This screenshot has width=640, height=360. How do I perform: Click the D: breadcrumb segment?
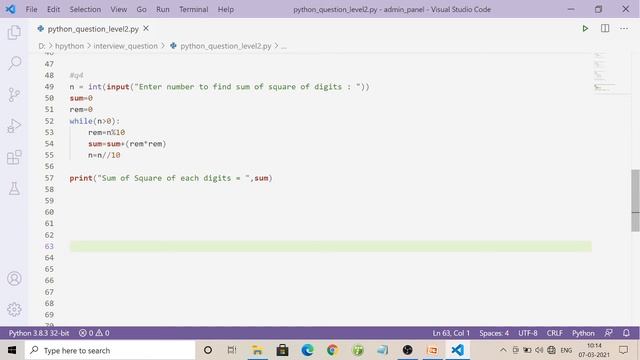42,46
